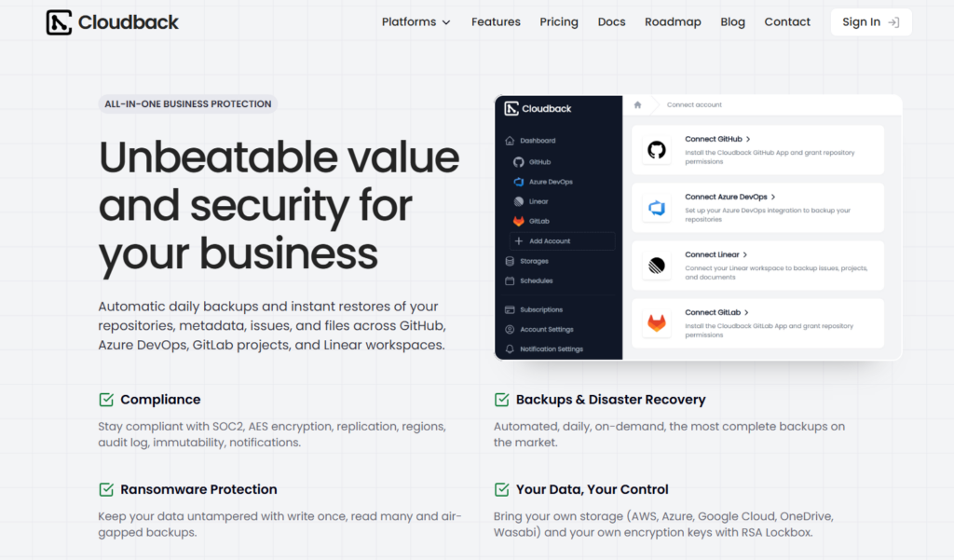Click the home icon in breadcrumb
This screenshot has height=560, width=954.
(x=637, y=104)
